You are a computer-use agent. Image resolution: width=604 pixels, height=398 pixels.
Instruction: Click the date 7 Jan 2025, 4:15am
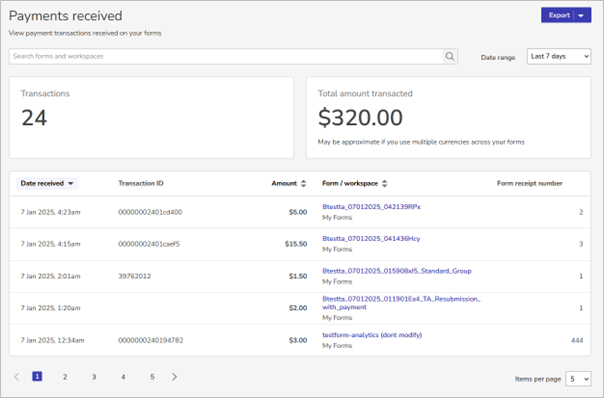click(50, 244)
